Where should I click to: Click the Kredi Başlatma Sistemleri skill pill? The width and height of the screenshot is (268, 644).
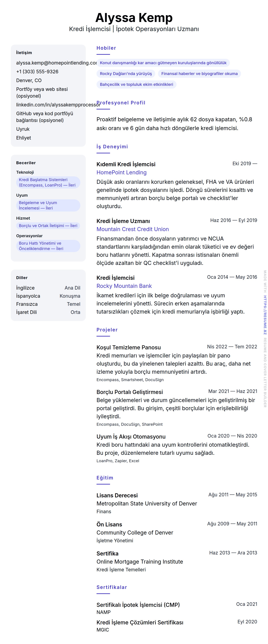pos(48,182)
